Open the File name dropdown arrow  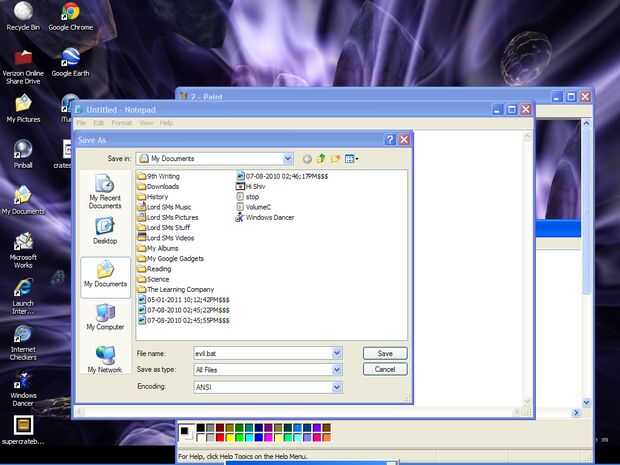click(336, 353)
